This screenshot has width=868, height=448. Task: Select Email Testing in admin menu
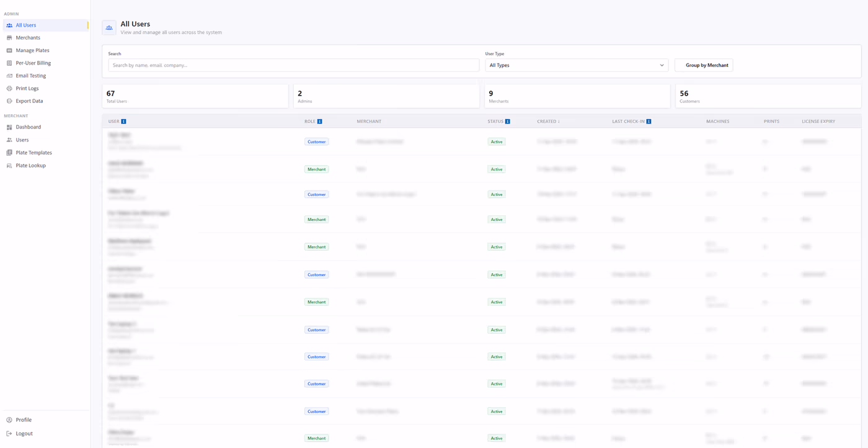[x=30, y=76]
